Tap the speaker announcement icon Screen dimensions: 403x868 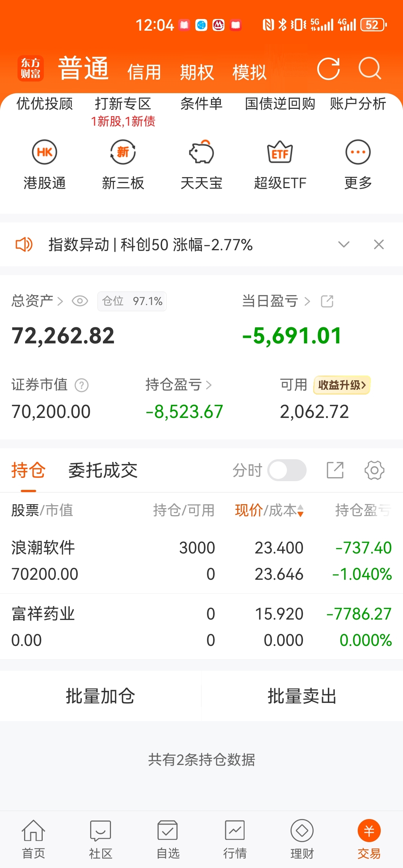(x=24, y=244)
